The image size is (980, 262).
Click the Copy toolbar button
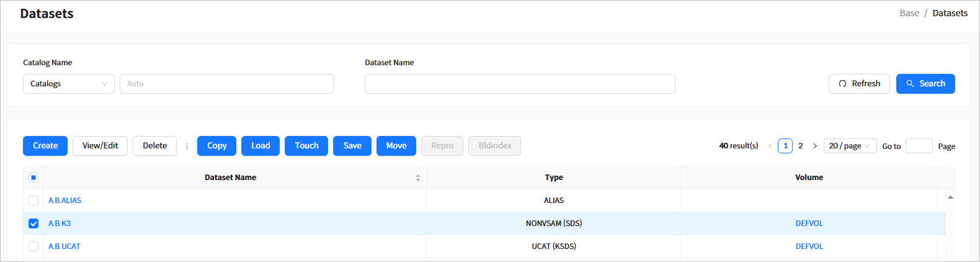click(x=216, y=146)
